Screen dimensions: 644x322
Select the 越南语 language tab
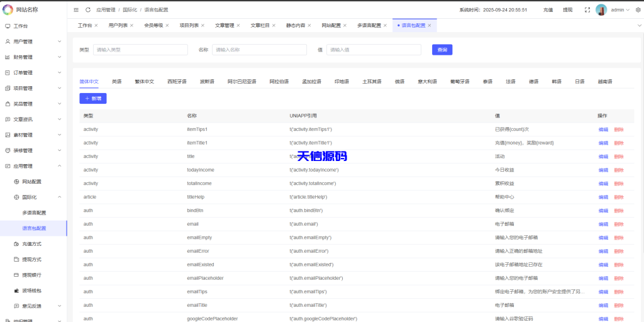[605, 82]
